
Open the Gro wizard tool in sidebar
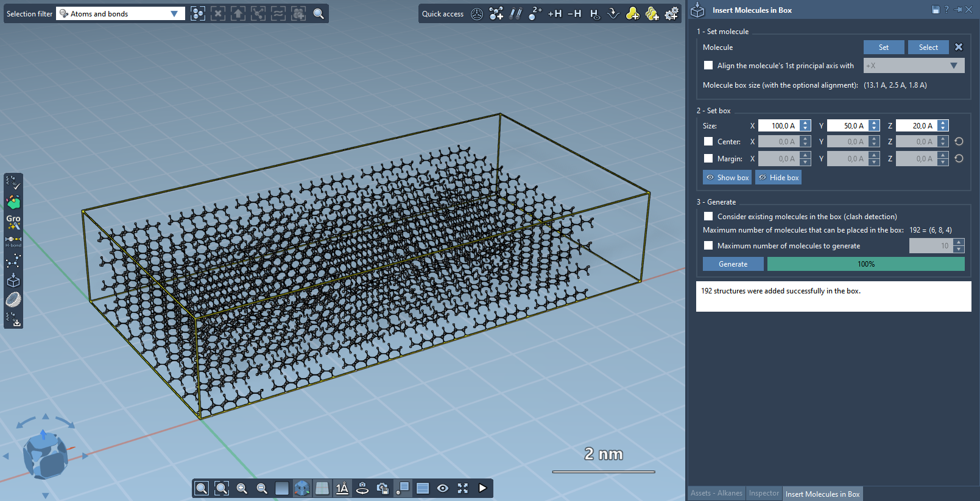coord(13,221)
